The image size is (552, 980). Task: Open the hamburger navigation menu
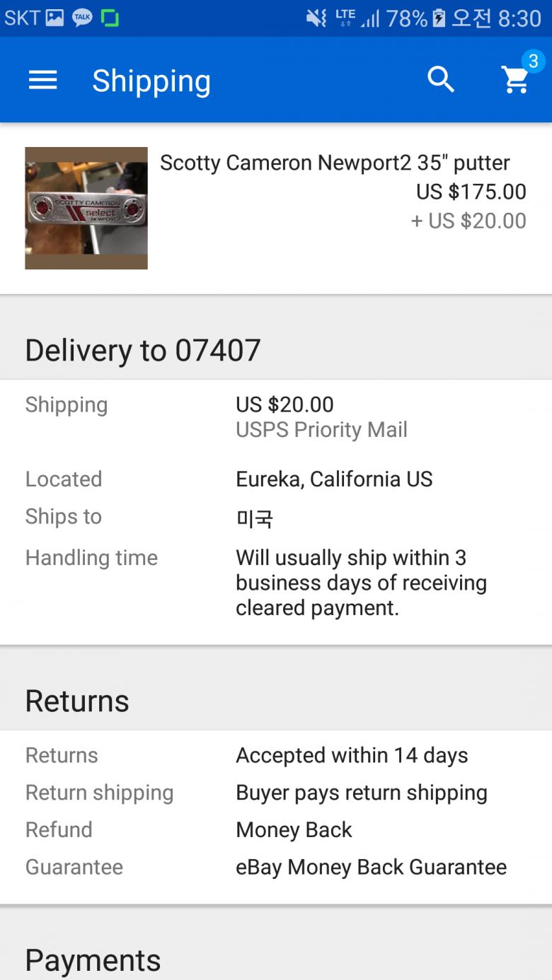tap(42, 80)
